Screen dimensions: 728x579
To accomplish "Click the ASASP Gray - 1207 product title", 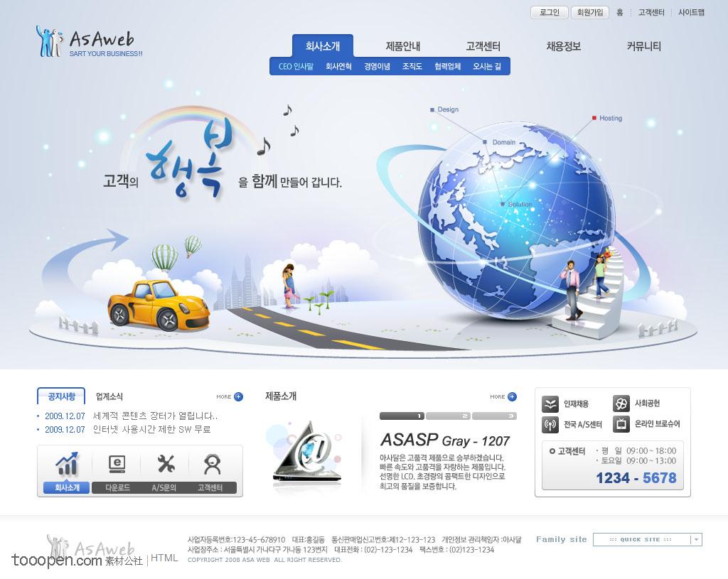I will pos(445,440).
